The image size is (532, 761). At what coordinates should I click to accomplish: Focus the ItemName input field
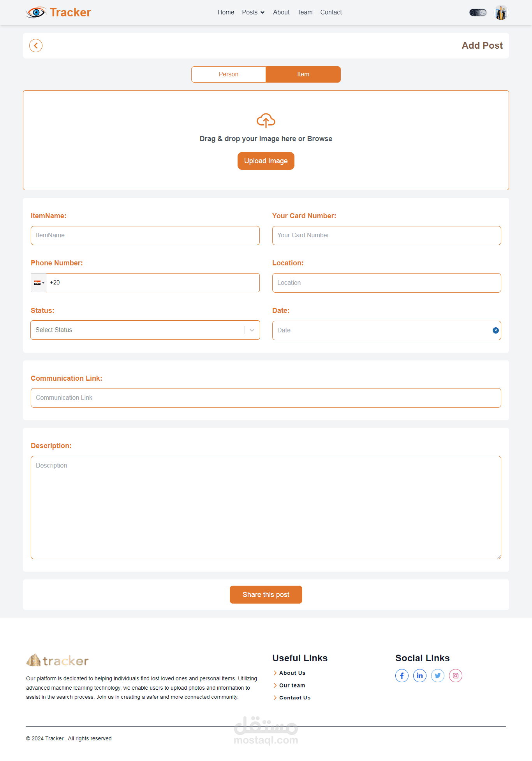145,236
